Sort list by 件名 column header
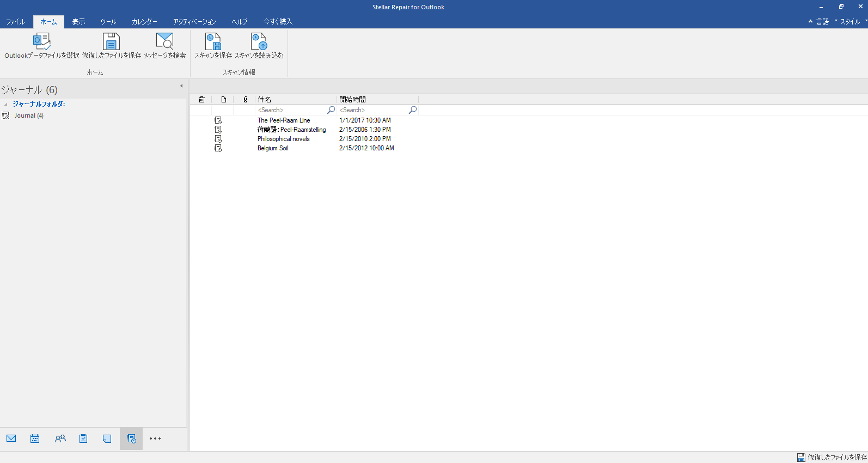This screenshot has width=868, height=463. [296, 100]
